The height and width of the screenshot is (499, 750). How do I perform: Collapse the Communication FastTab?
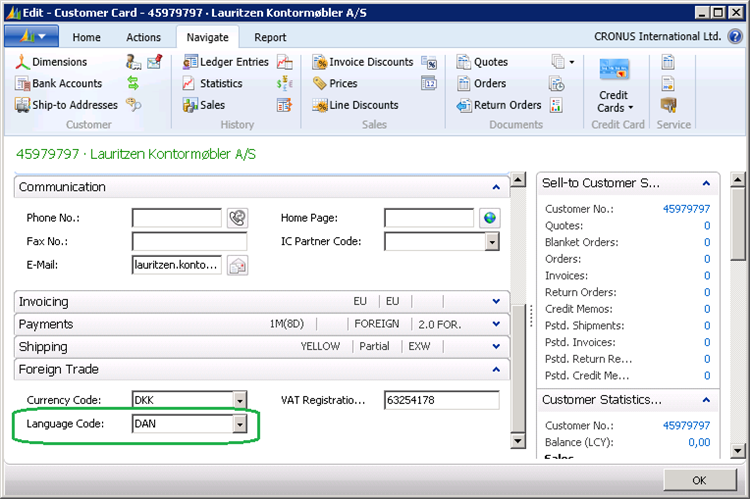pos(496,187)
